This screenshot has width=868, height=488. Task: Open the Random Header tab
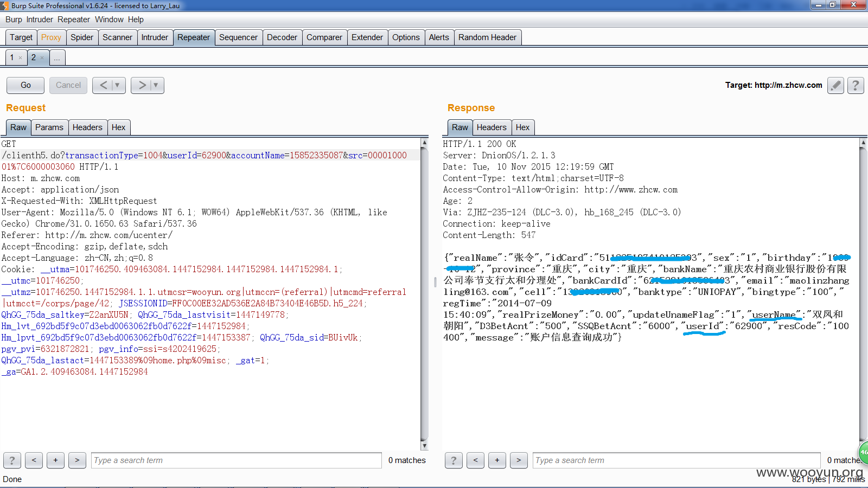487,37
